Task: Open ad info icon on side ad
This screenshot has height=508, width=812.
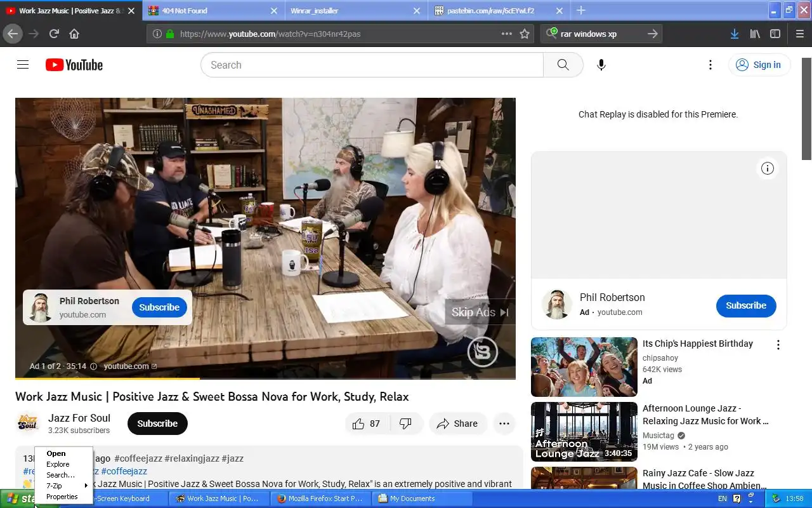Action: (768, 168)
